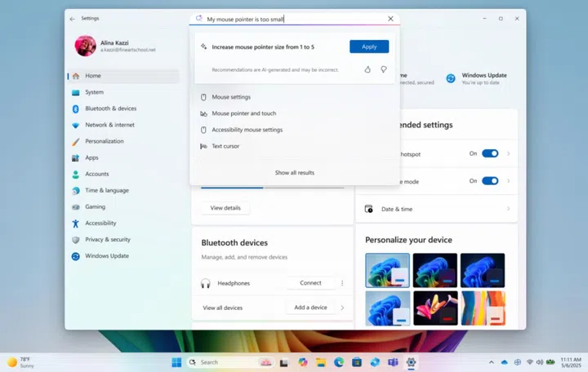
Task: Select Accessibility mouse settings result
Action: [247, 130]
